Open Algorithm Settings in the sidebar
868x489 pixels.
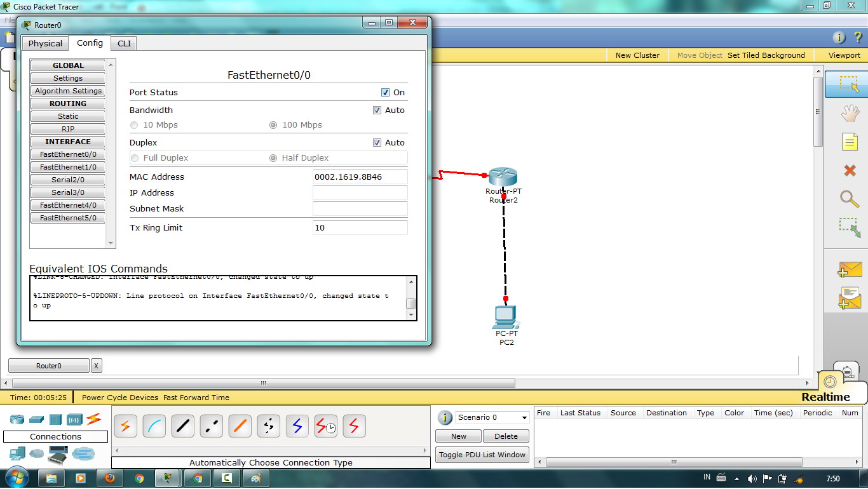[x=68, y=91]
